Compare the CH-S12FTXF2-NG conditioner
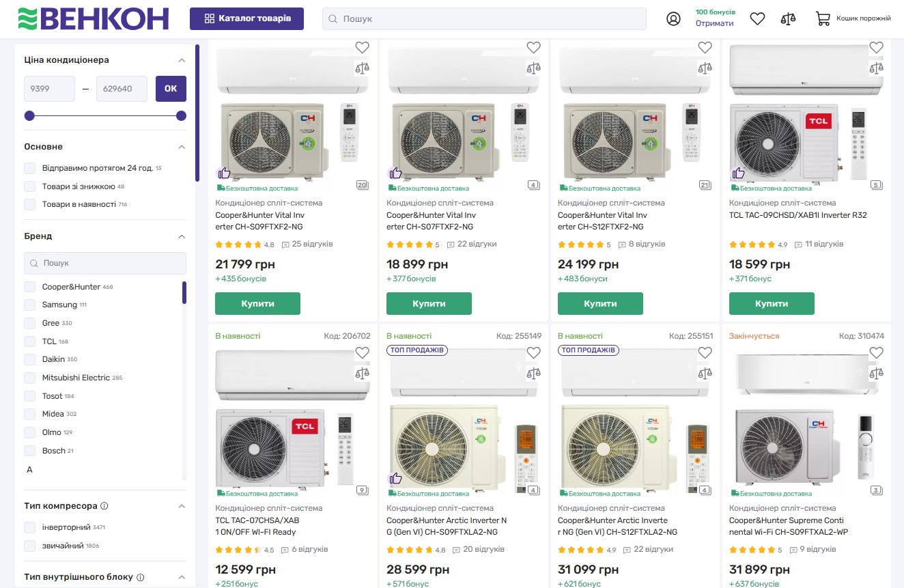This screenshot has height=588, width=904. (x=705, y=68)
